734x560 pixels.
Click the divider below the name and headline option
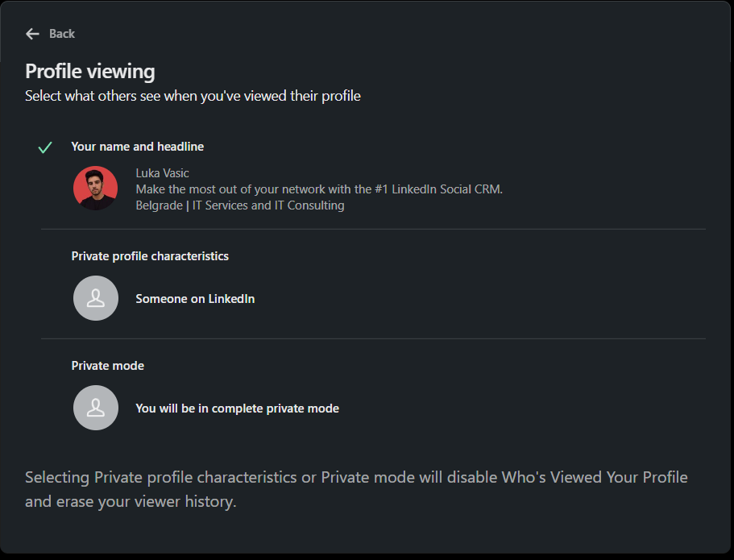373,230
